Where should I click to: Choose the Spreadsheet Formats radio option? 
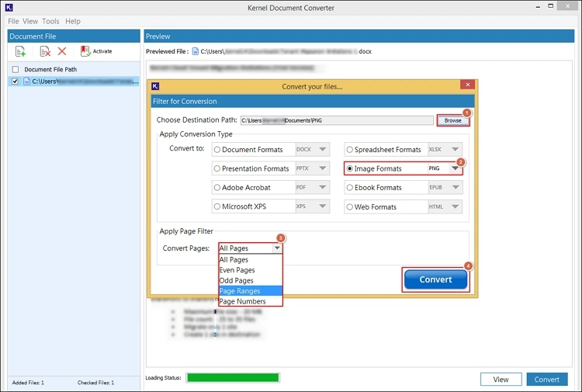click(x=350, y=150)
